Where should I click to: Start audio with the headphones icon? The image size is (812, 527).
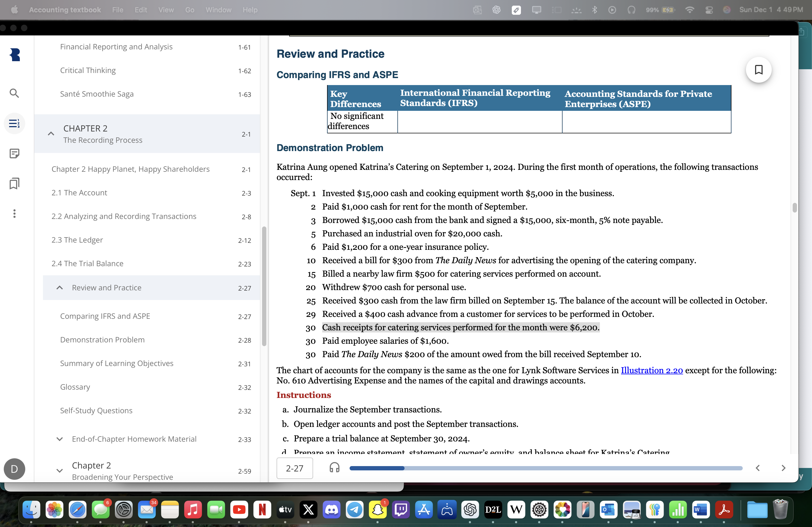[334, 468]
